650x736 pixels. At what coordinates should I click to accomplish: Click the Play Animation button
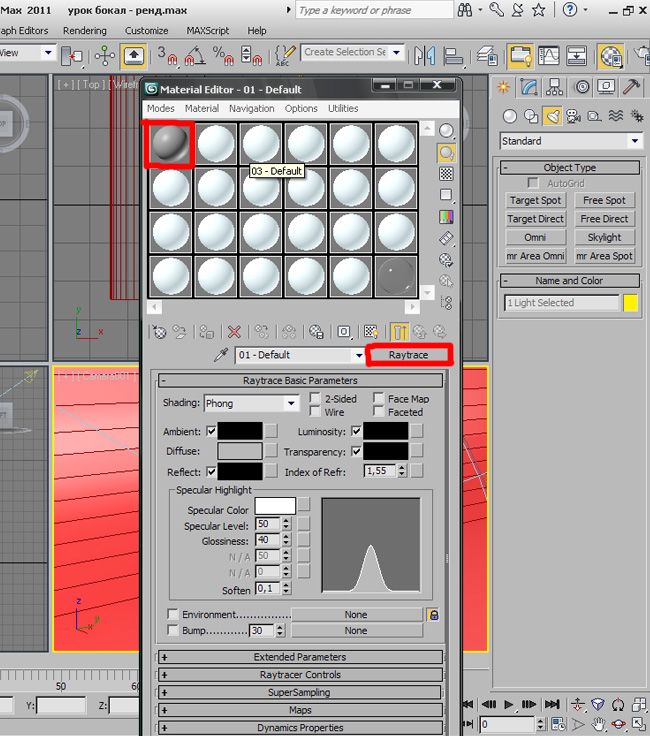click(508, 704)
